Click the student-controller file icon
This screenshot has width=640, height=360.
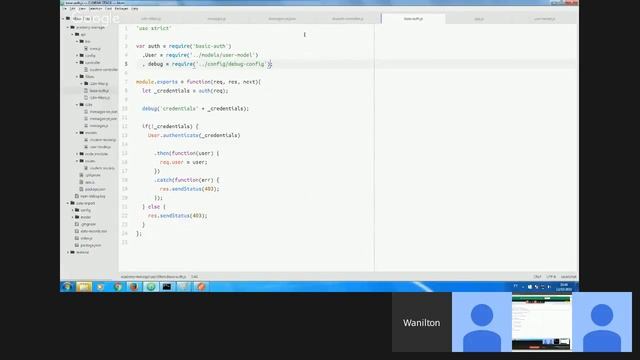pos(86,69)
